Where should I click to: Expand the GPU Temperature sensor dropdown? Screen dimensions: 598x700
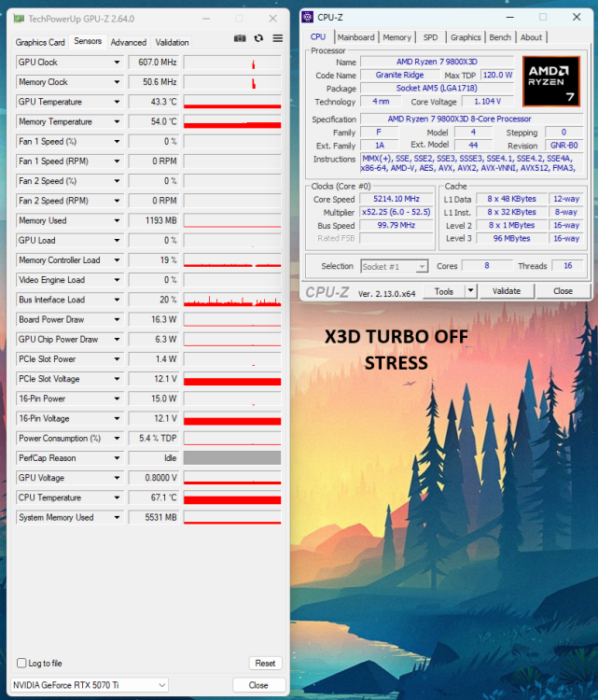(117, 102)
